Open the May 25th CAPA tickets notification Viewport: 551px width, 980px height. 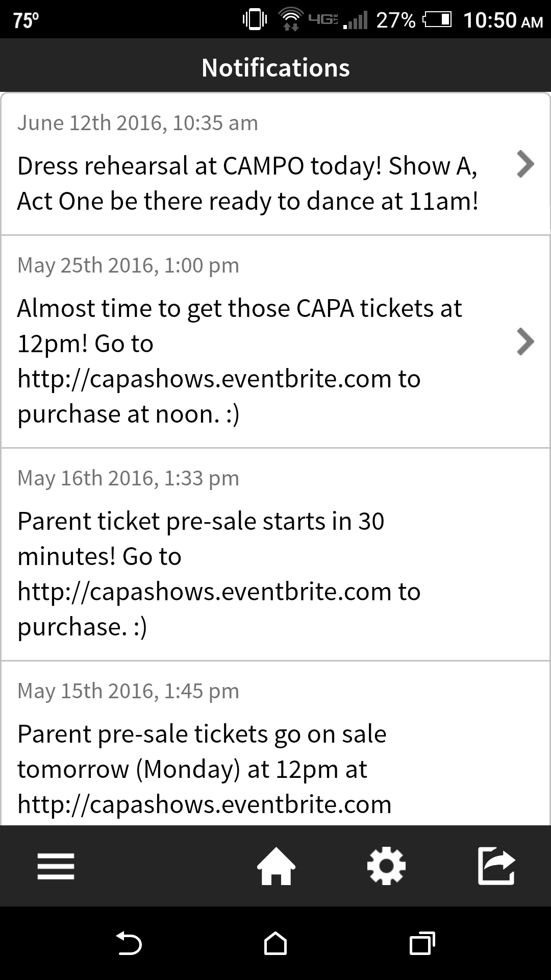[275, 341]
